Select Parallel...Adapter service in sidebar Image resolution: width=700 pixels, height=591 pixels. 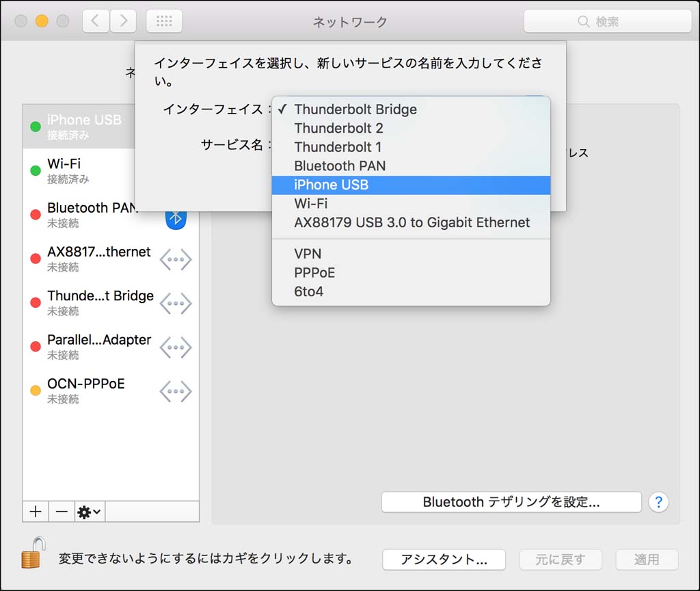[111, 347]
